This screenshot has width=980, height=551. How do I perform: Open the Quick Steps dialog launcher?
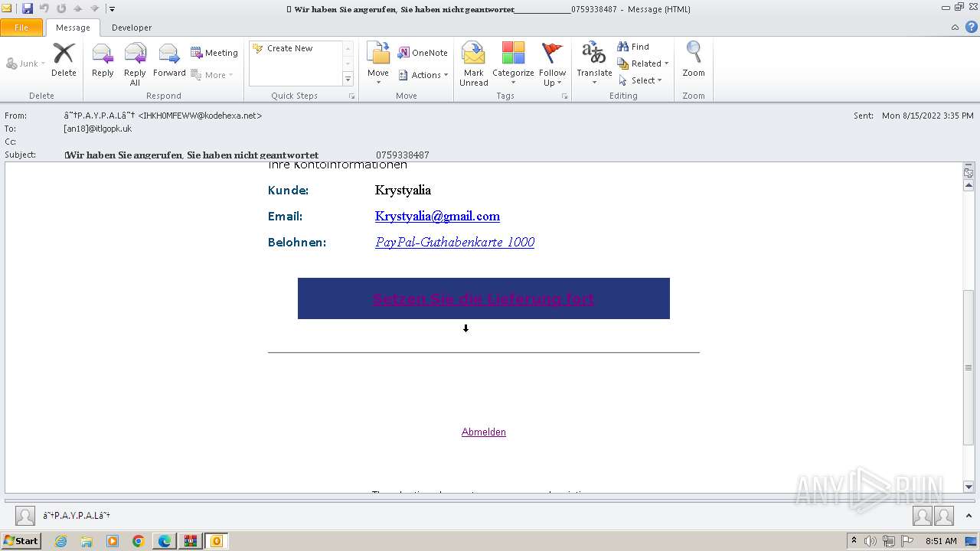point(352,96)
